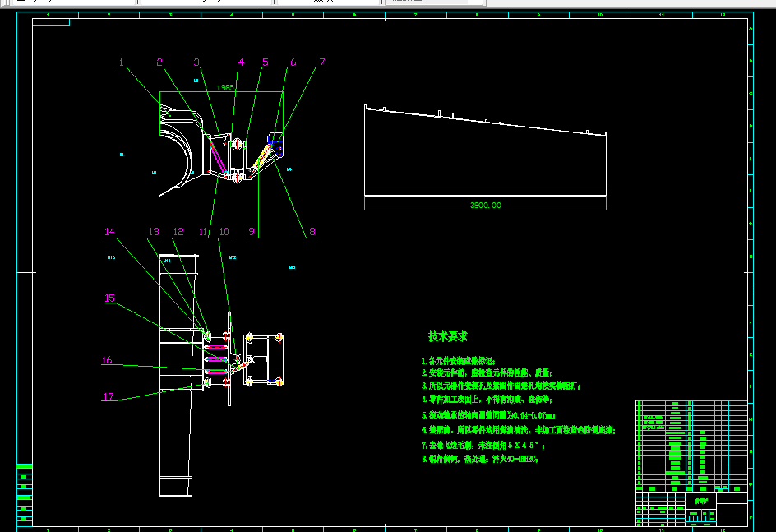Select the magenta part callout number 14
This screenshot has width=776, height=532.
coord(109,232)
